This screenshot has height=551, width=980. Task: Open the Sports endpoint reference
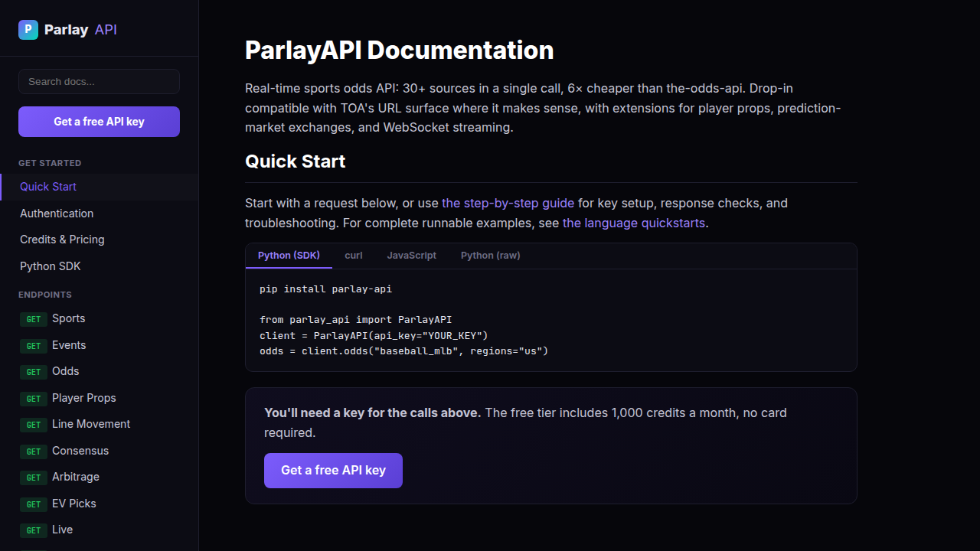pyautogui.click(x=100, y=319)
